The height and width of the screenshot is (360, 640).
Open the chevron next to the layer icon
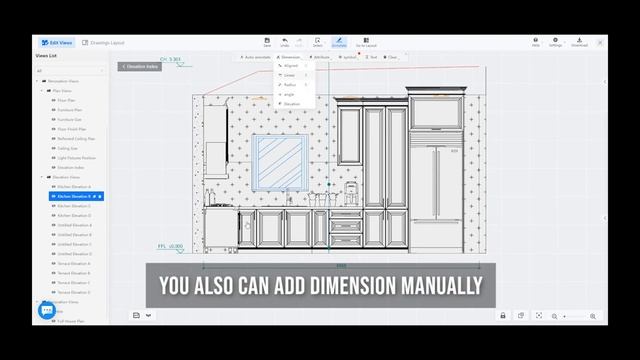(x=149, y=315)
